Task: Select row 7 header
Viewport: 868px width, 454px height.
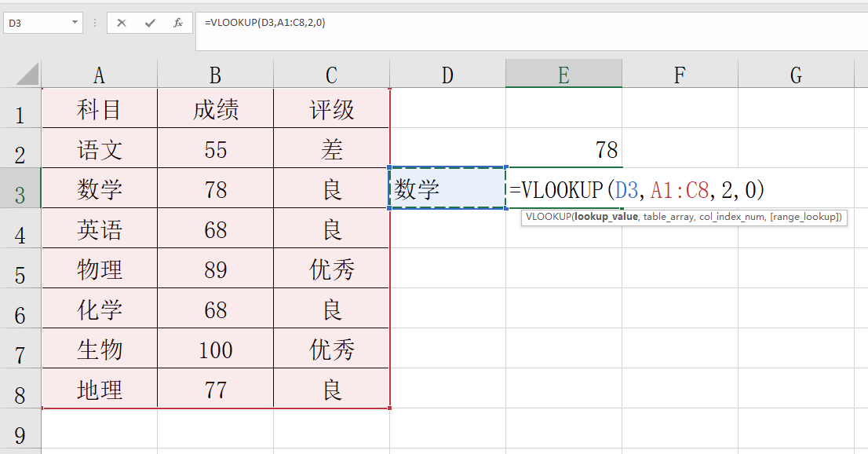Action: coord(20,348)
